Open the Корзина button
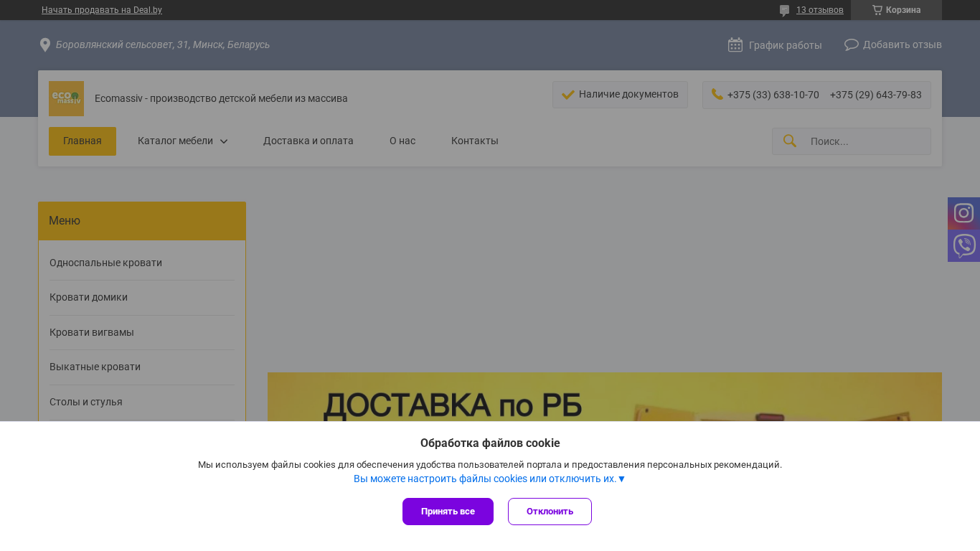 (896, 10)
